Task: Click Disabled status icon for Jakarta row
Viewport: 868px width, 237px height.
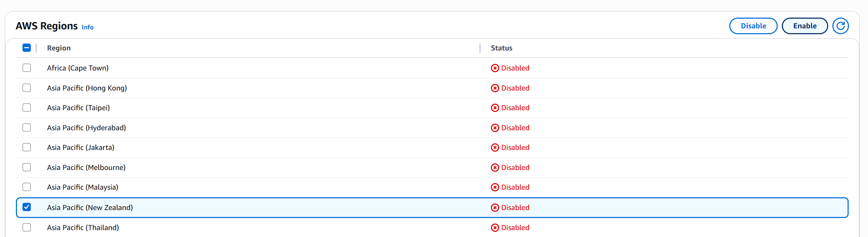Action: [495, 148]
